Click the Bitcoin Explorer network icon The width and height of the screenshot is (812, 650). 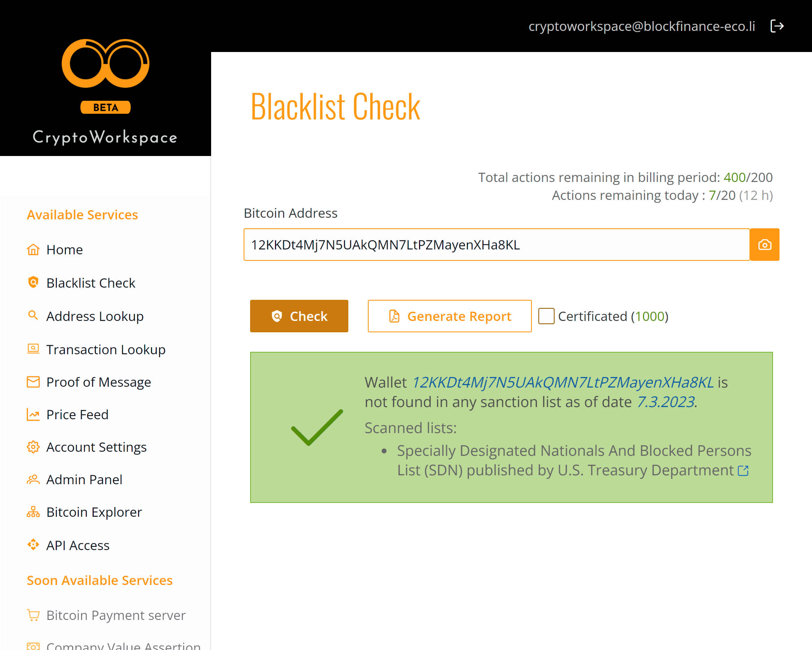pyautogui.click(x=33, y=512)
